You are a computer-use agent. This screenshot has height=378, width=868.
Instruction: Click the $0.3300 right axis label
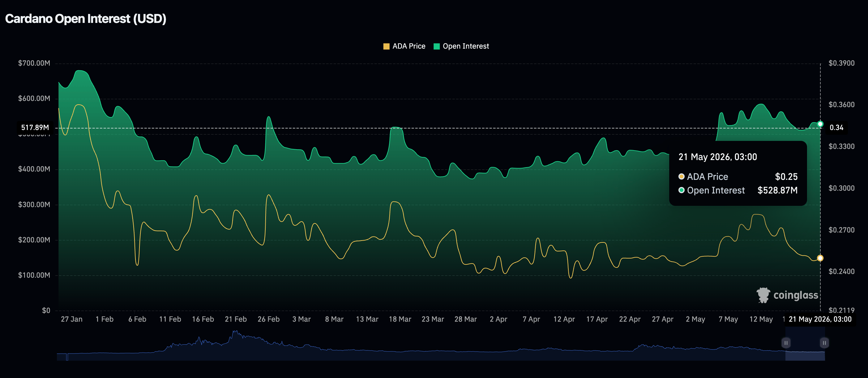(841, 146)
